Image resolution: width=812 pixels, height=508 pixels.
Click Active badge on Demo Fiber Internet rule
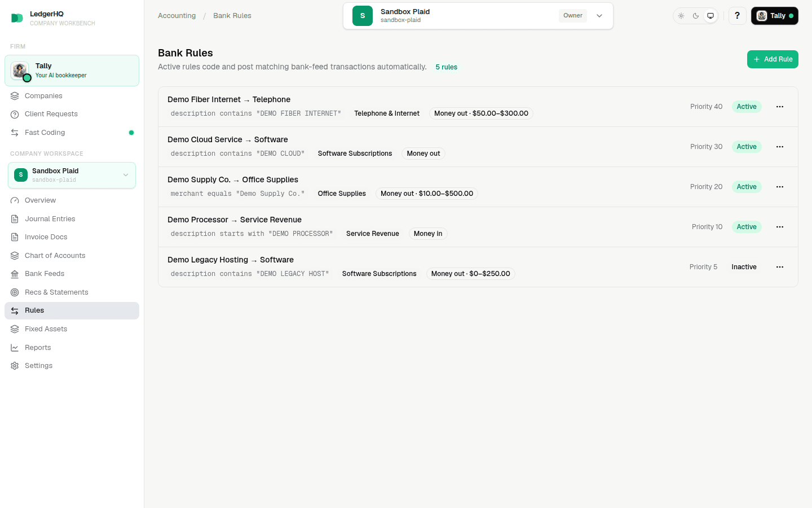tap(747, 107)
